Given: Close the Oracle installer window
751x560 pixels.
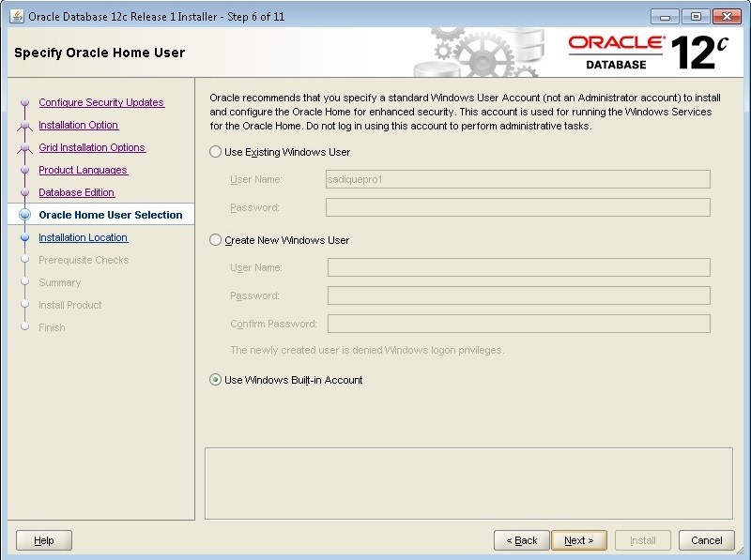Looking at the screenshot, I should [x=727, y=17].
